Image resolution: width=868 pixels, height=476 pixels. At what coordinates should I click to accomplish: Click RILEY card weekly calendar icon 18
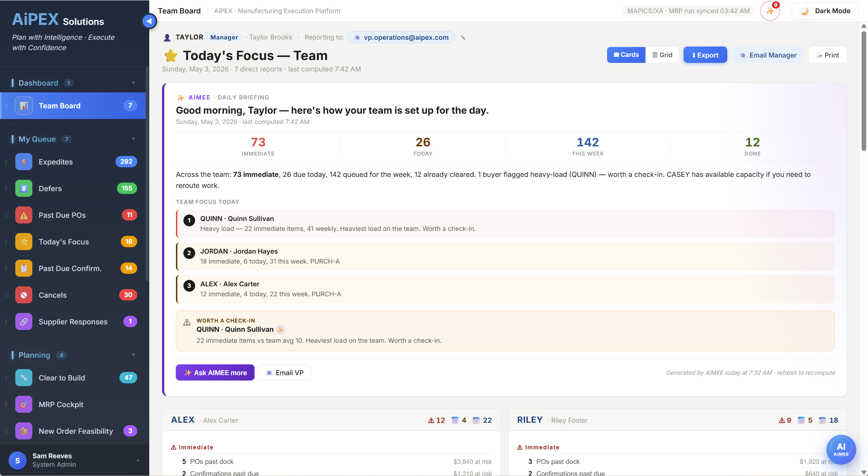[x=822, y=421]
